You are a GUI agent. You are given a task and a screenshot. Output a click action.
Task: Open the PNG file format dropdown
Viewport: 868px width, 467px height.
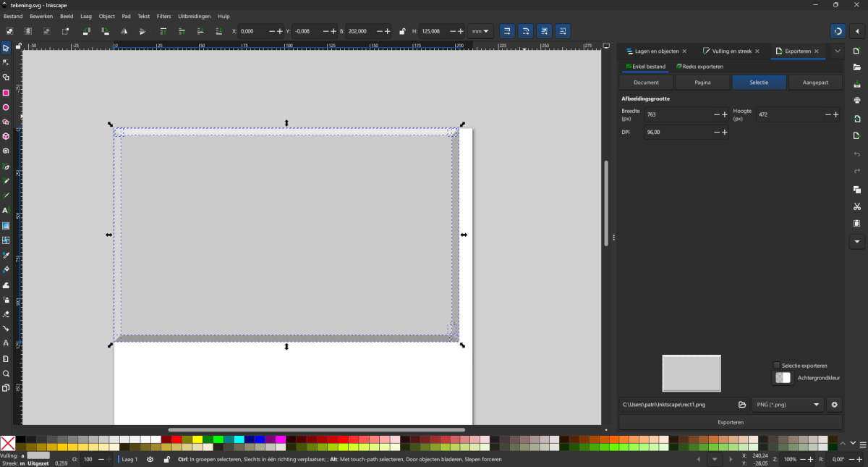[x=788, y=405]
